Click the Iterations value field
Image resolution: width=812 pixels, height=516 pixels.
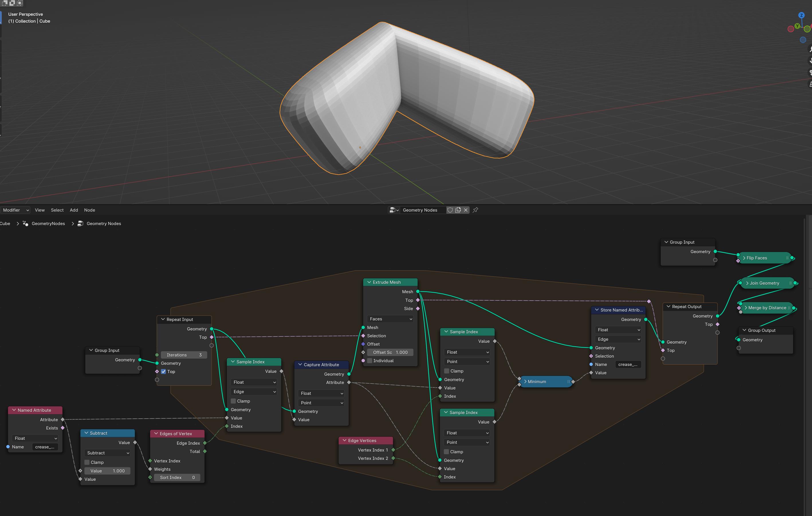(184, 355)
